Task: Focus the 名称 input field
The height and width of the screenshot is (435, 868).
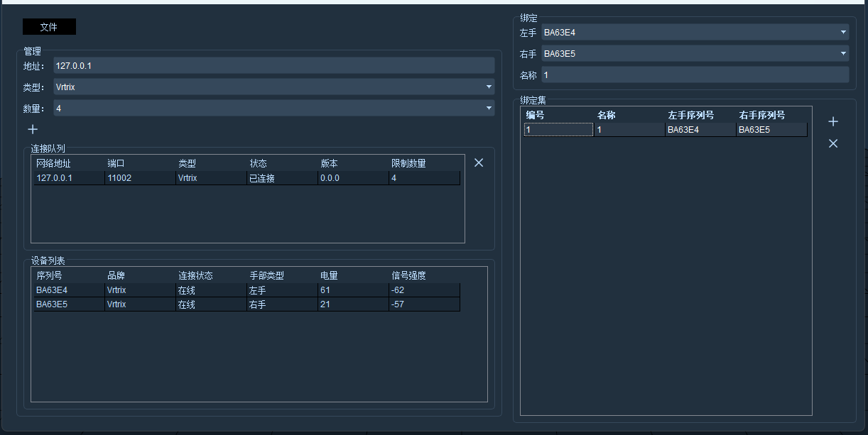Action: point(695,75)
